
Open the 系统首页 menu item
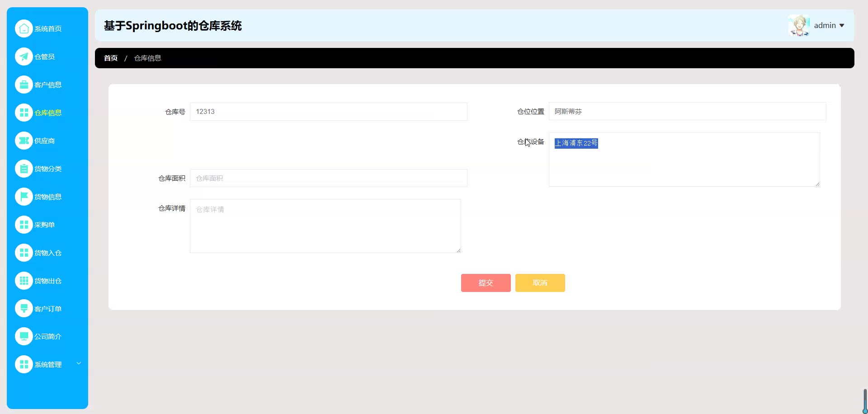[x=48, y=28]
